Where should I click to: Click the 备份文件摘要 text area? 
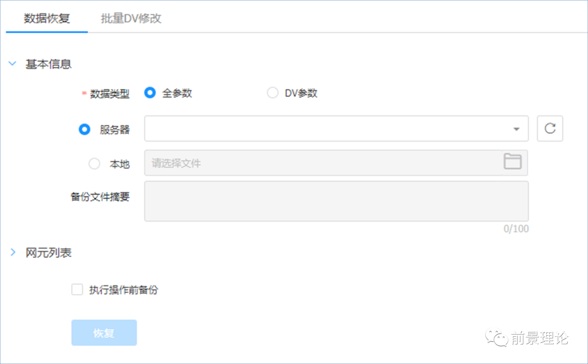(336, 201)
